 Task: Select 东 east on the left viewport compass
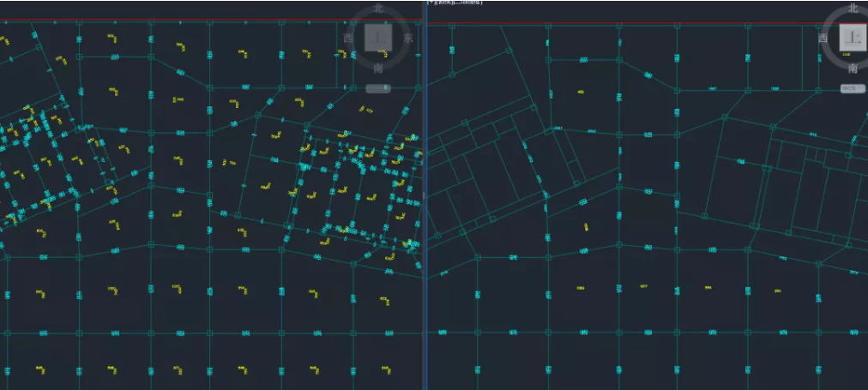(409, 38)
